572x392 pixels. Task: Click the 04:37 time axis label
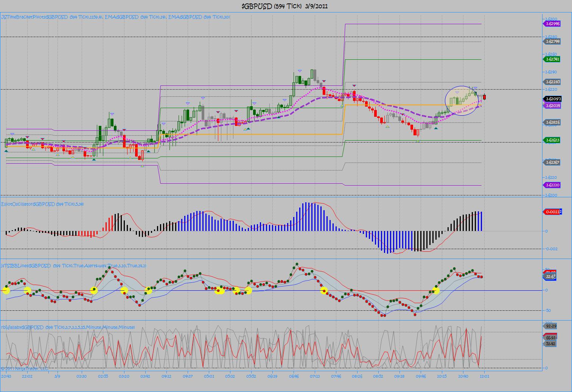(x=188, y=376)
